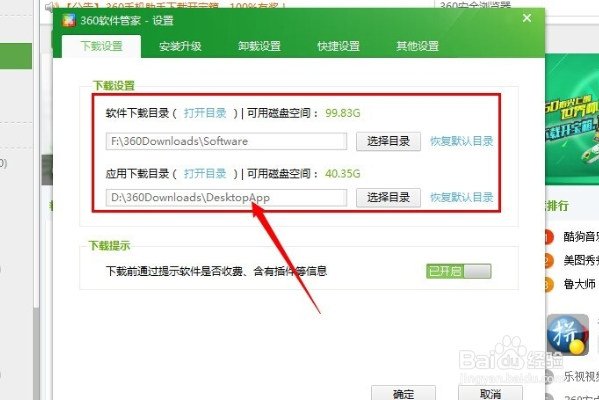Screen dimensions: 599x400
Task: Click the speaker announcement icon in background window
Action: pyautogui.click(x=52, y=6)
